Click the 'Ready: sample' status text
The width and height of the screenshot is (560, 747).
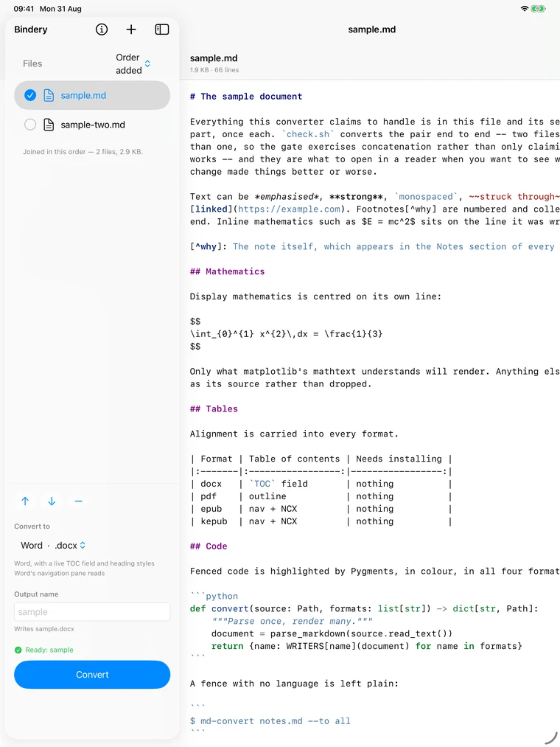[49, 650]
